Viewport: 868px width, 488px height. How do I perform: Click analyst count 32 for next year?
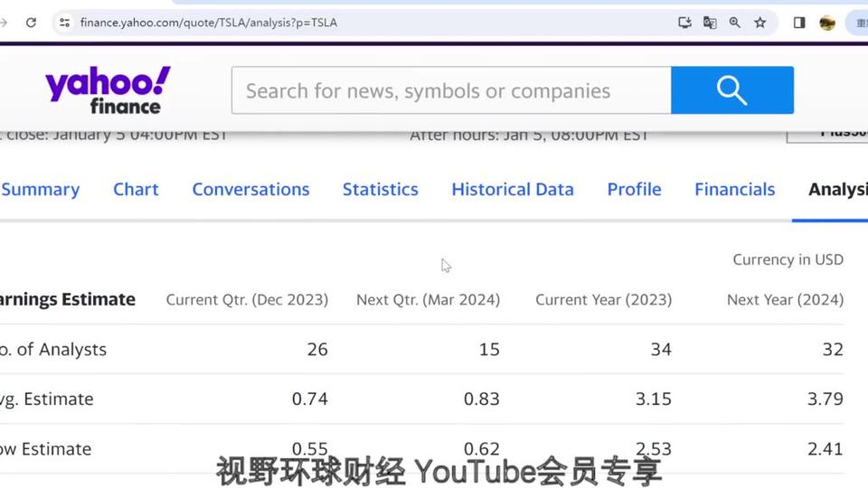[833, 350]
